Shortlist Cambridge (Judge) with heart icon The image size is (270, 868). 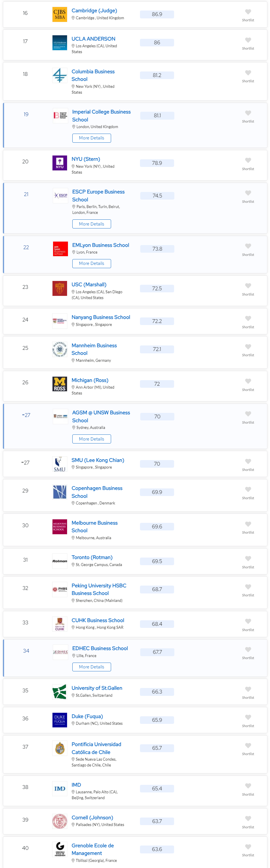[248, 12]
